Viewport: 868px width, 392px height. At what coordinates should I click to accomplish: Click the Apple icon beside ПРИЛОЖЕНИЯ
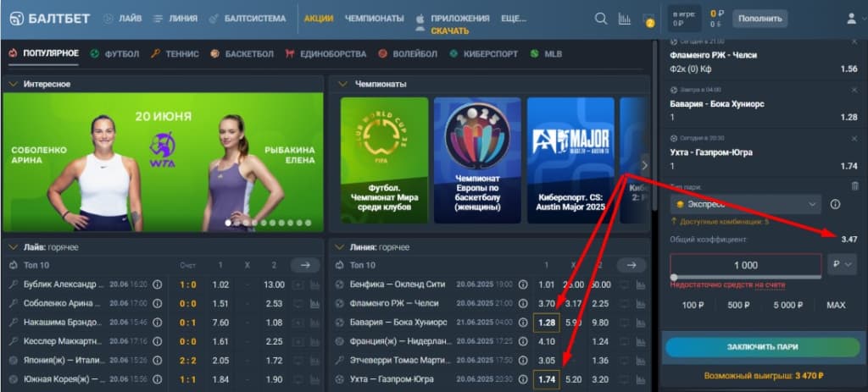(420, 19)
